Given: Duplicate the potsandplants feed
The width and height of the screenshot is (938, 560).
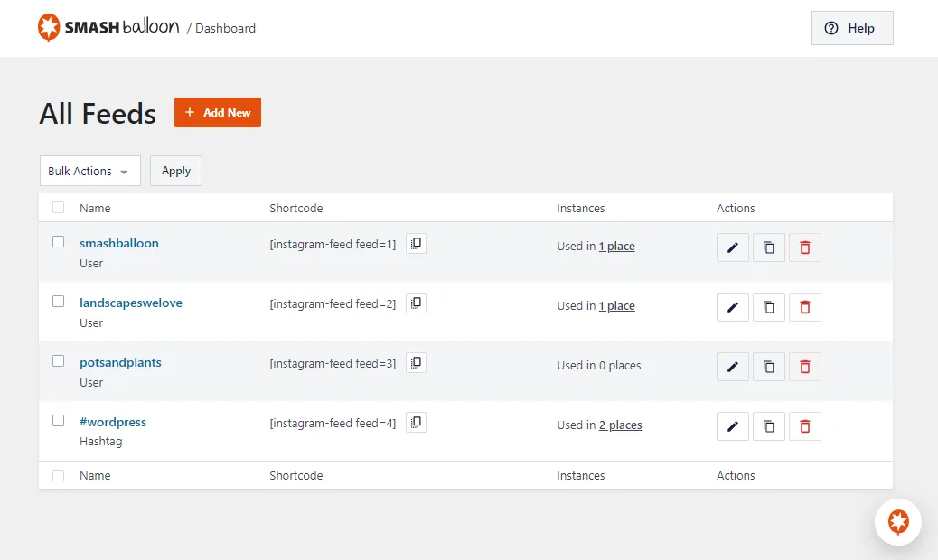Looking at the screenshot, I should click(769, 367).
